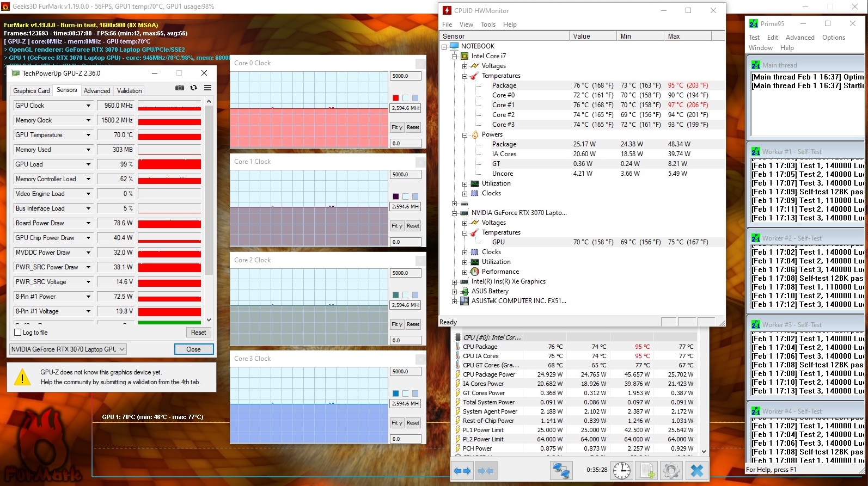Open HWiNFO remote monitoring computers icon
This screenshot has width=868, height=486.
coord(560,470)
